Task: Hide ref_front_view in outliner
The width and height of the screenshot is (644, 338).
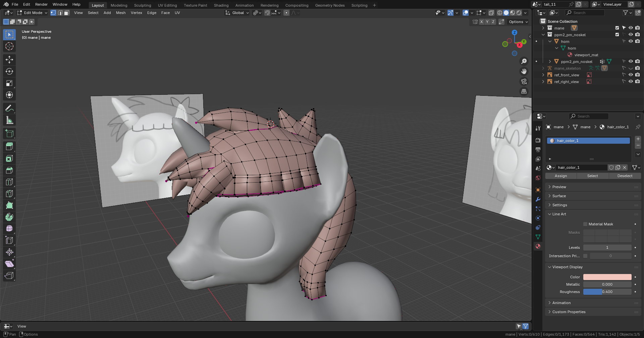Action: tap(631, 75)
